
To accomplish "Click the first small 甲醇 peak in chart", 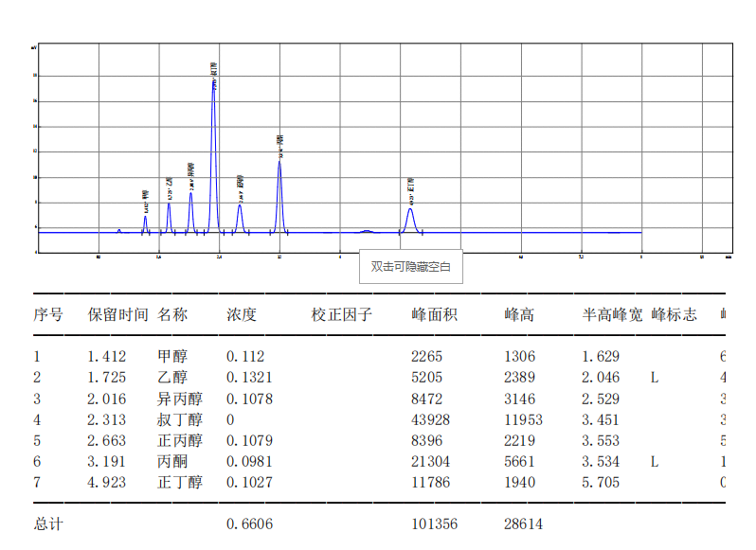I will tap(145, 222).
